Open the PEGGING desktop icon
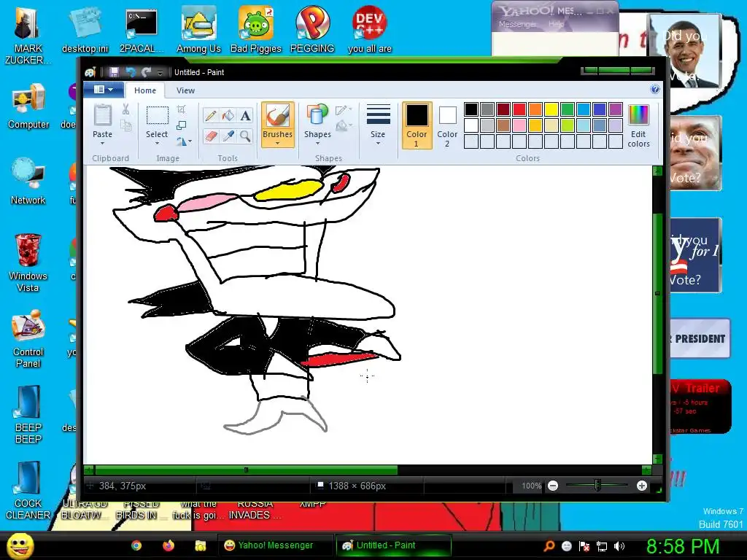747x560 pixels. [312, 29]
